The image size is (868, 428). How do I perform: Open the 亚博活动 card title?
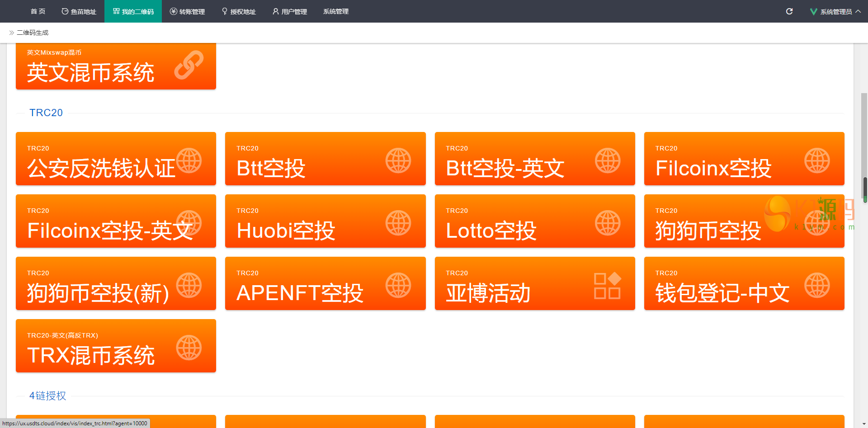tap(488, 293)
